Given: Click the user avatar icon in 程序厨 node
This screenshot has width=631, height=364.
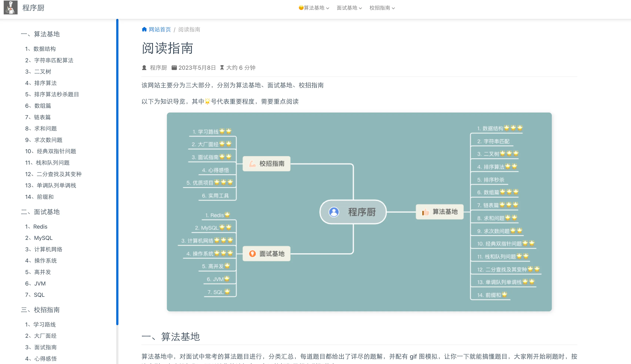Looking at the screenshot, I should click(x=334, y=212).
